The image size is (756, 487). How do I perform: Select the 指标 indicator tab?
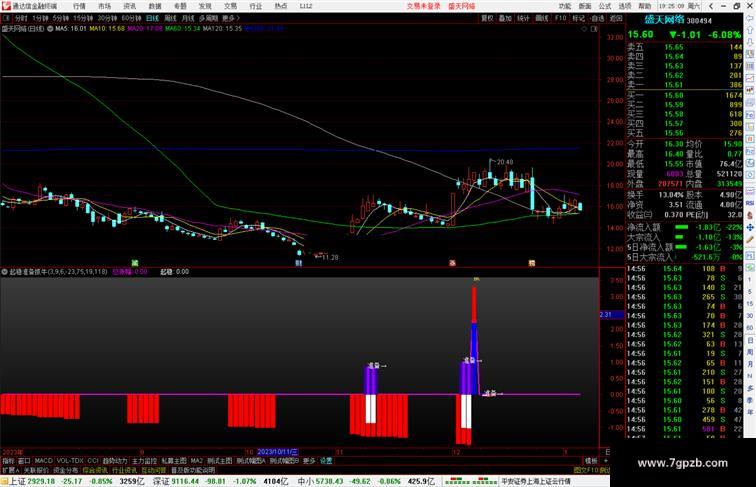coord(9,461)
